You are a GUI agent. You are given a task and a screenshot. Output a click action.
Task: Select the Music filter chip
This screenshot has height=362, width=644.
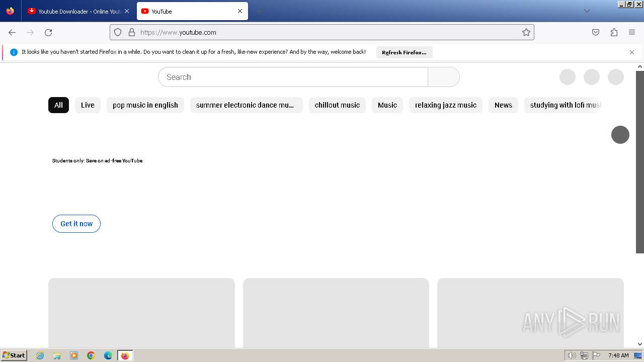point(387,105)
